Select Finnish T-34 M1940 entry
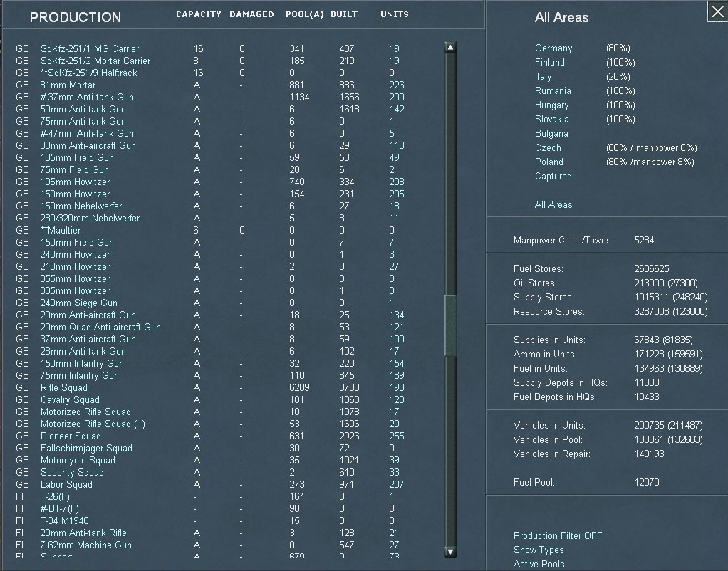The height and width of the screenshot is (571, 728). tap(64, 520)
